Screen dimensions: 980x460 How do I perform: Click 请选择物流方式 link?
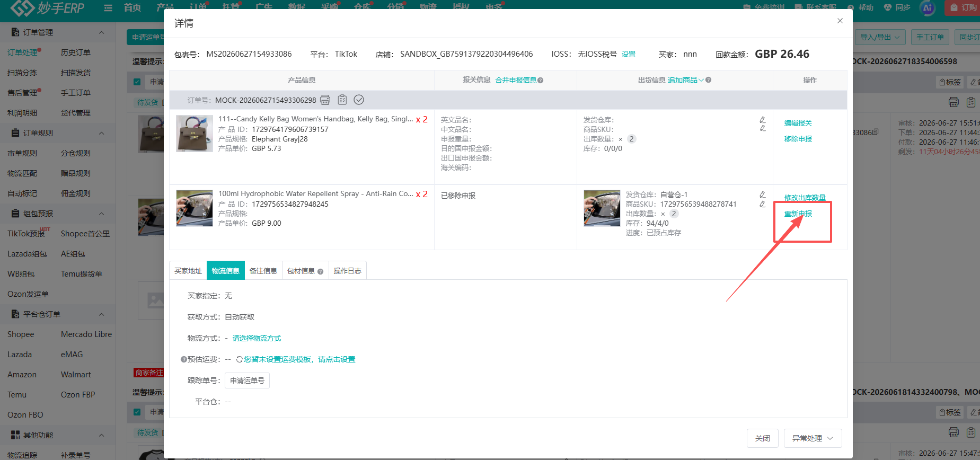coord(257,338)
